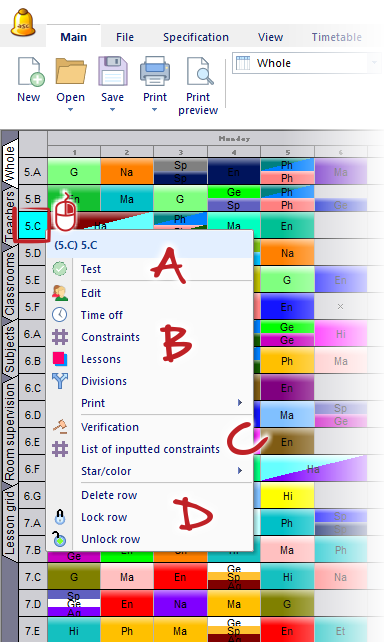Click the Print printer icon
The image size is (384, 642).
pos(155,71)
